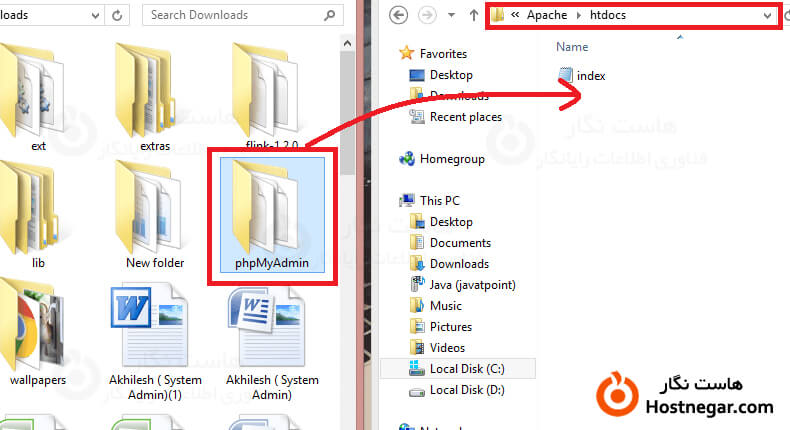Select Local Disk (C:) in navigation pane
This screenshot has height=430, width=790.
pyautogui.click(x=468, y=369)
